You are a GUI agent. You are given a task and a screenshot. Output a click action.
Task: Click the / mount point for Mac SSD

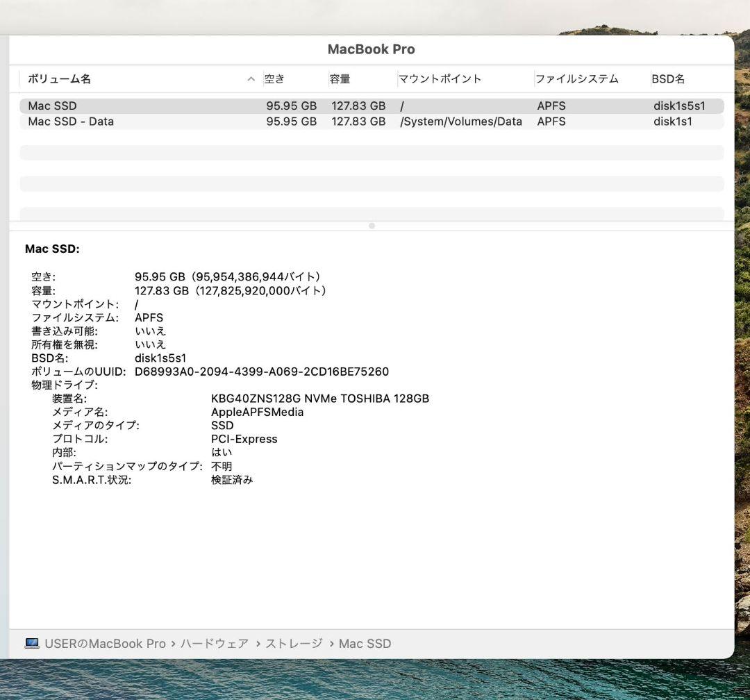click(x=401, y=106)
